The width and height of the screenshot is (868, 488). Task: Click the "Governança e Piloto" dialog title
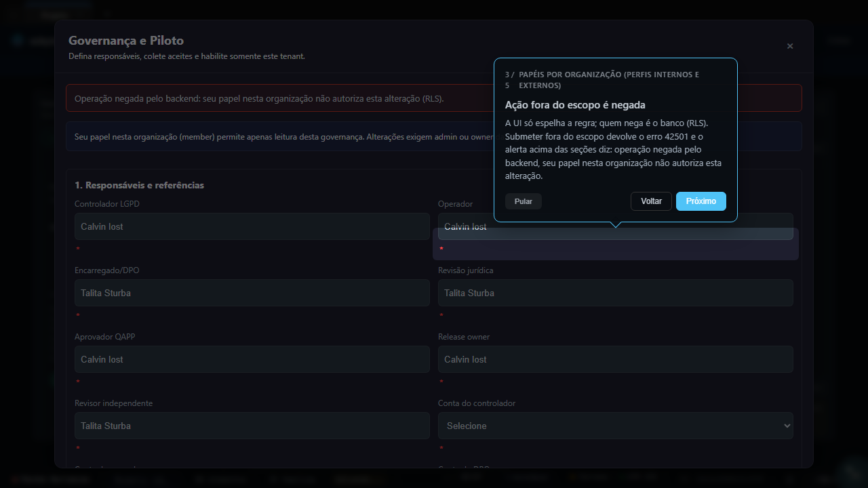coord(126,41)
